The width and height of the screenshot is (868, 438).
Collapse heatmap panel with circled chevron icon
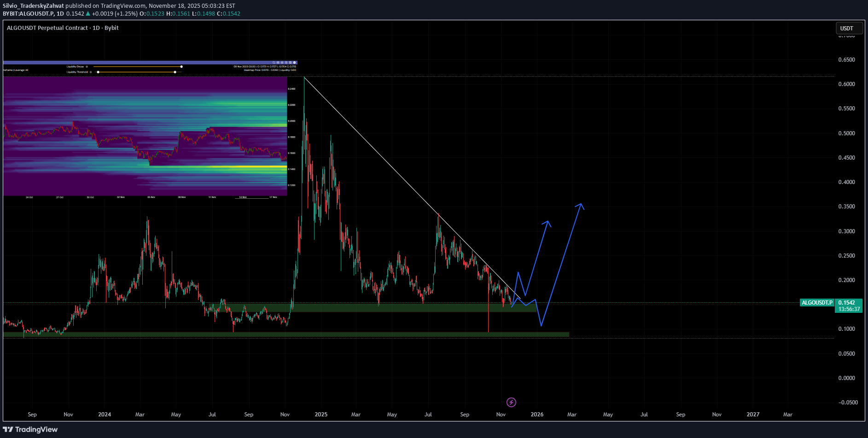pos(294,63)
